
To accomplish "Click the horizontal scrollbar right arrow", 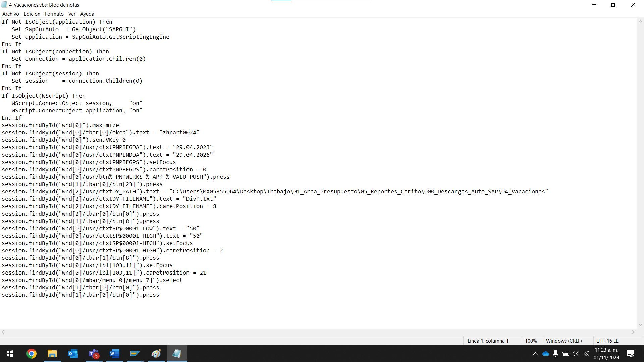I will click(633, 332).
